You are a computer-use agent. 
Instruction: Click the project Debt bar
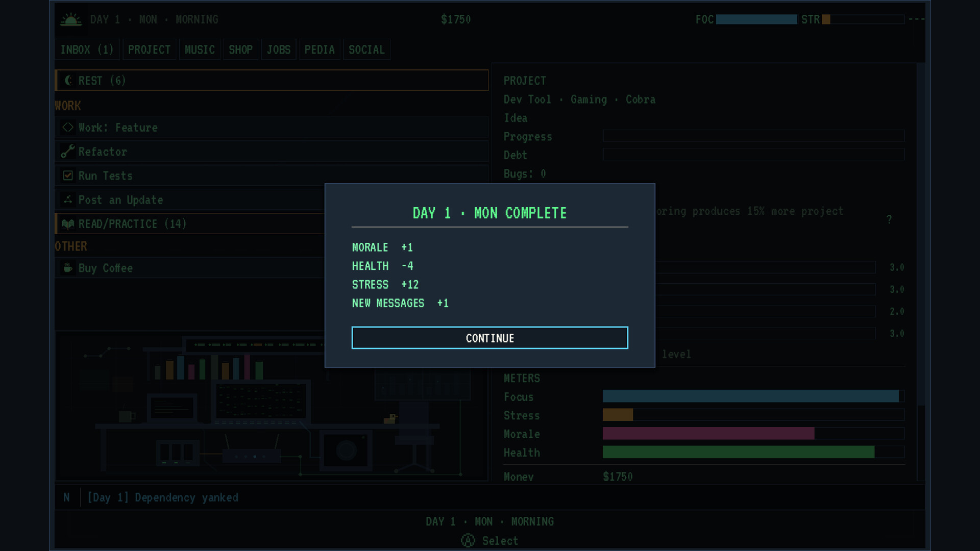753,154
